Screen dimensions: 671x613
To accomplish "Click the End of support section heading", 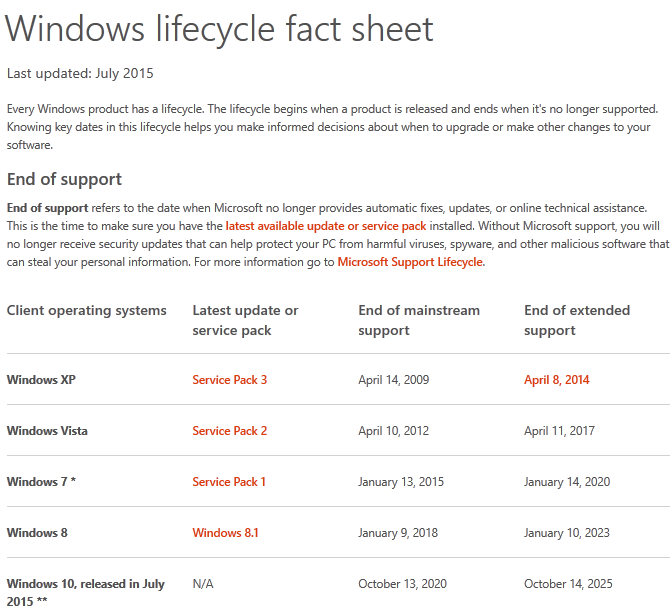I will pos(64,179).
